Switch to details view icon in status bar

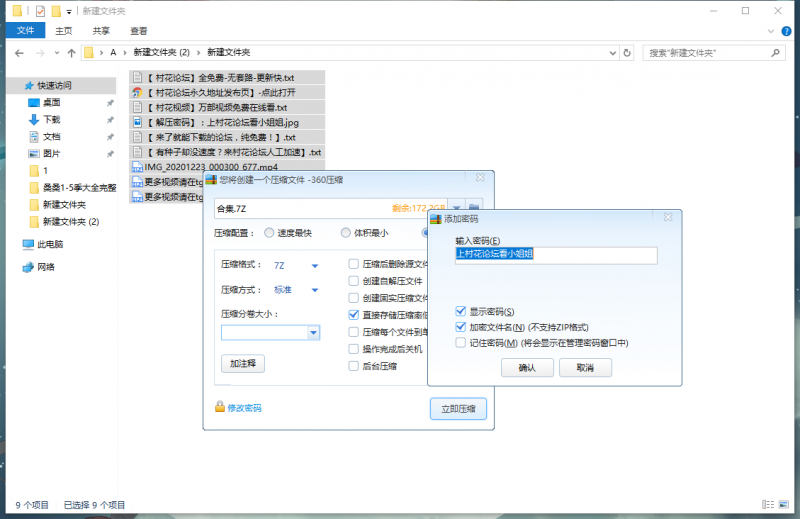coord(768,505)
